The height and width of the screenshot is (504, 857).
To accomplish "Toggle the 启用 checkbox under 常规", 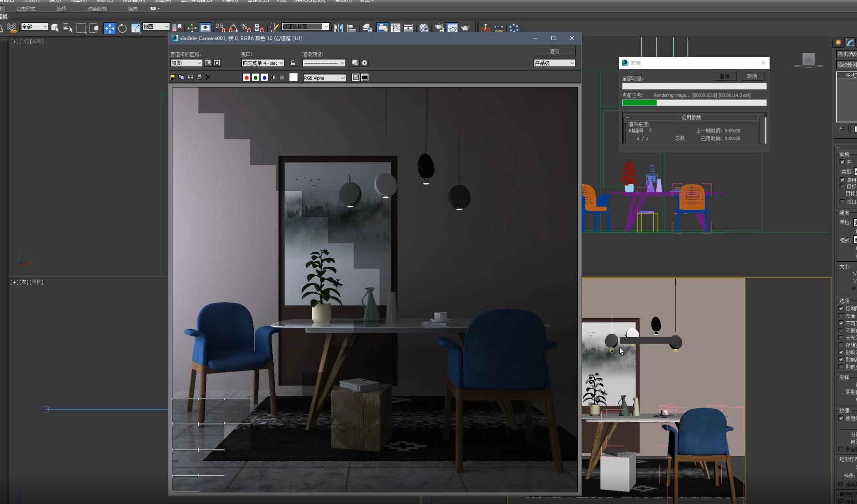I will (842, 180).
